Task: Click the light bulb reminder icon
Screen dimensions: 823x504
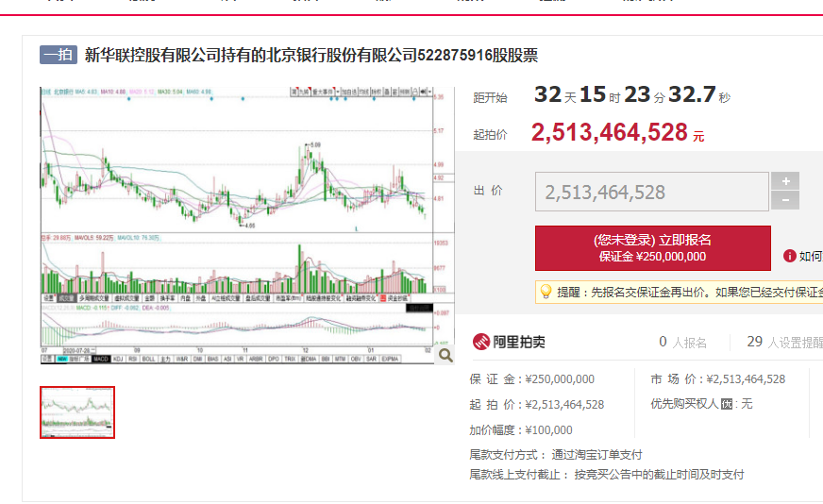Action: click(x=546, y=293)
